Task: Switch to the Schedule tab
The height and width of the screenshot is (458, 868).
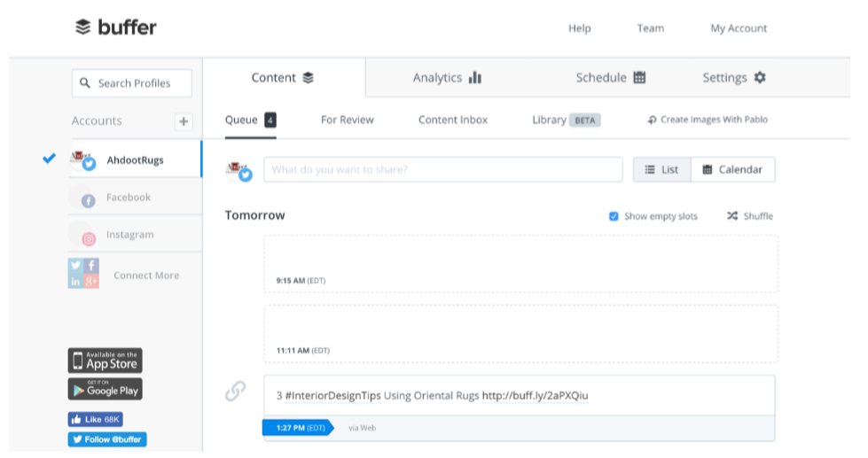Action: (x=611, y=77)
